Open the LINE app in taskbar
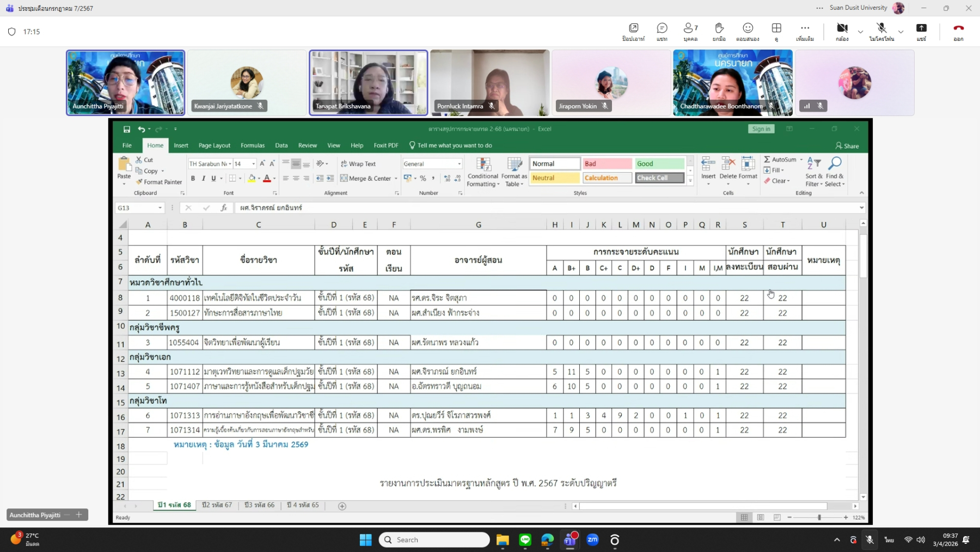Image resolution: width=980 pixels, height=552 pixels. point(525,539)
